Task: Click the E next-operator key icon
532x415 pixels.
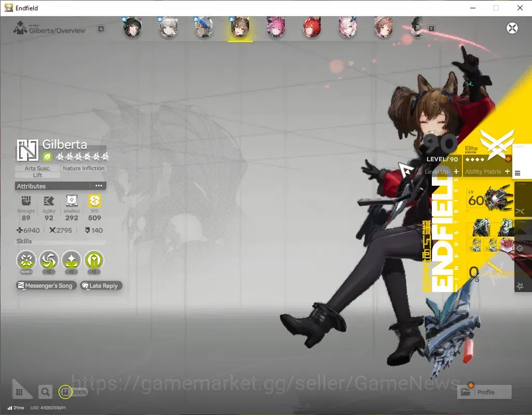Action: coord(431,29)
